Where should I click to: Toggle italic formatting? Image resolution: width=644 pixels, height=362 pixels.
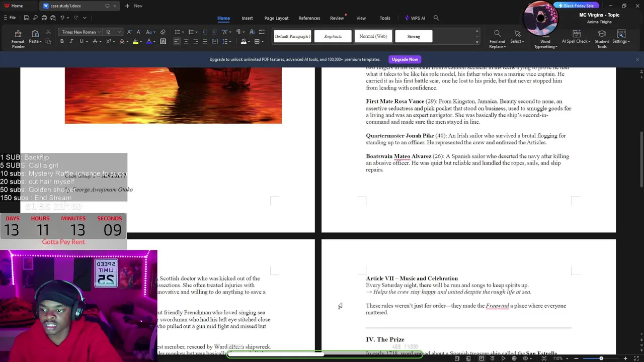(71, 41)
